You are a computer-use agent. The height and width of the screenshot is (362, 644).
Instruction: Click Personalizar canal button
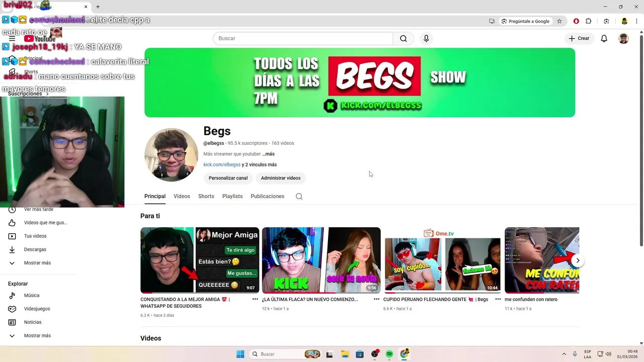228,178
